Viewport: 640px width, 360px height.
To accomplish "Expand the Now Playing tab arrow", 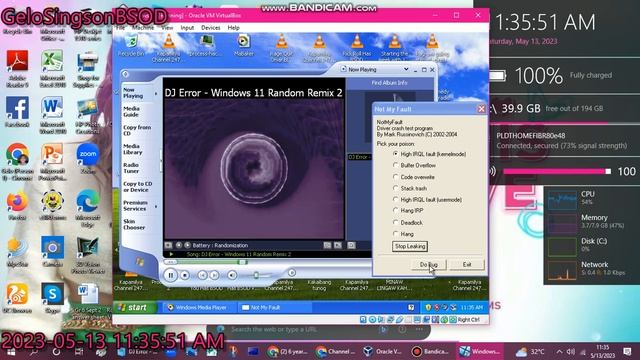I will [x=156, y=93].
